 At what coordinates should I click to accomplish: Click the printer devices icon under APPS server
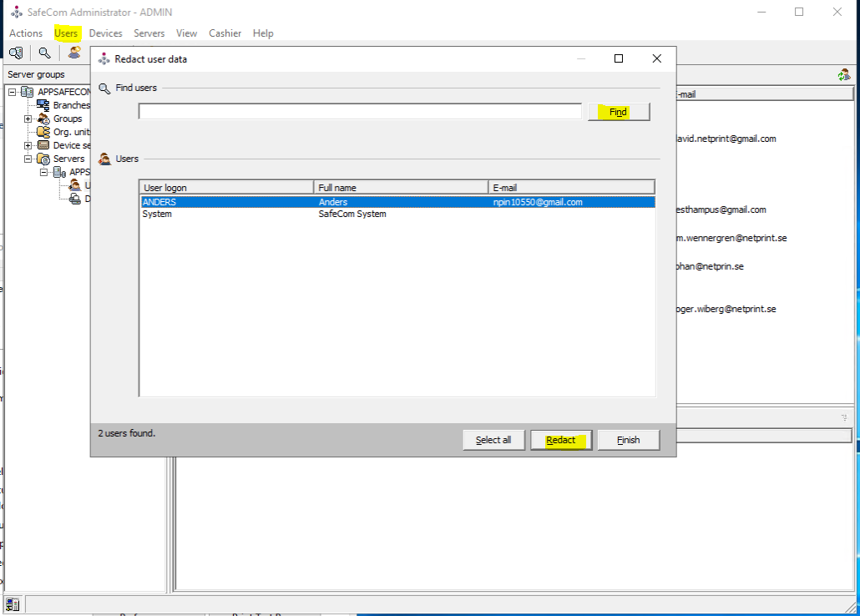click(74, 199)
